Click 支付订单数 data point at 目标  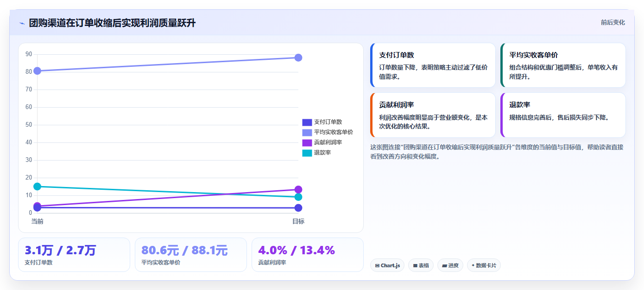click(x=298, y=208)
